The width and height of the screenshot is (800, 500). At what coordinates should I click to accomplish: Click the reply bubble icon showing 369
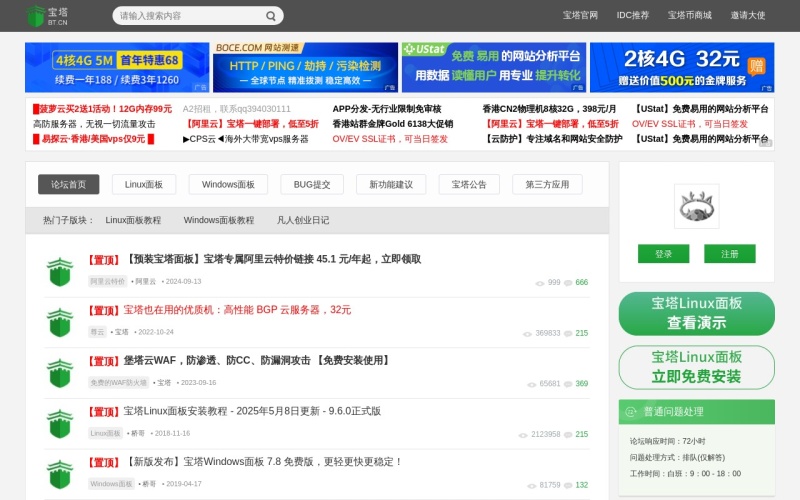click(568, 384)
